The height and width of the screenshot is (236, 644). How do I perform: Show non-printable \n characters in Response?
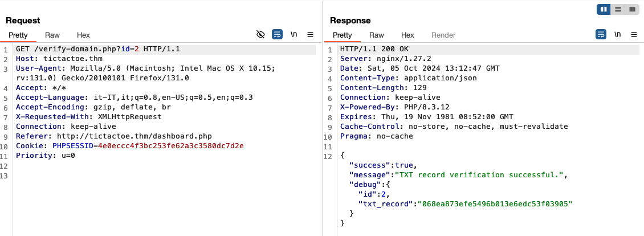click(618, 35)
